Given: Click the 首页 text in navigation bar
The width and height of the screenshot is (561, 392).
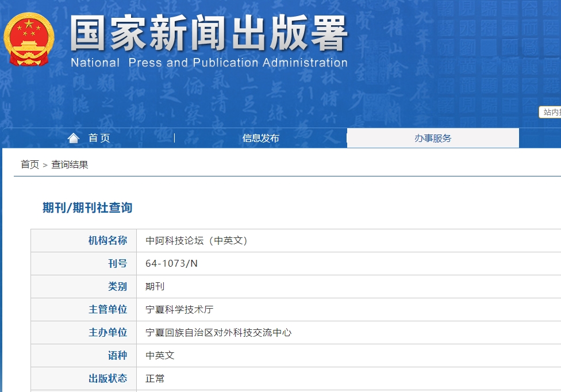Looking at the screenshot, I should (99, 138).
